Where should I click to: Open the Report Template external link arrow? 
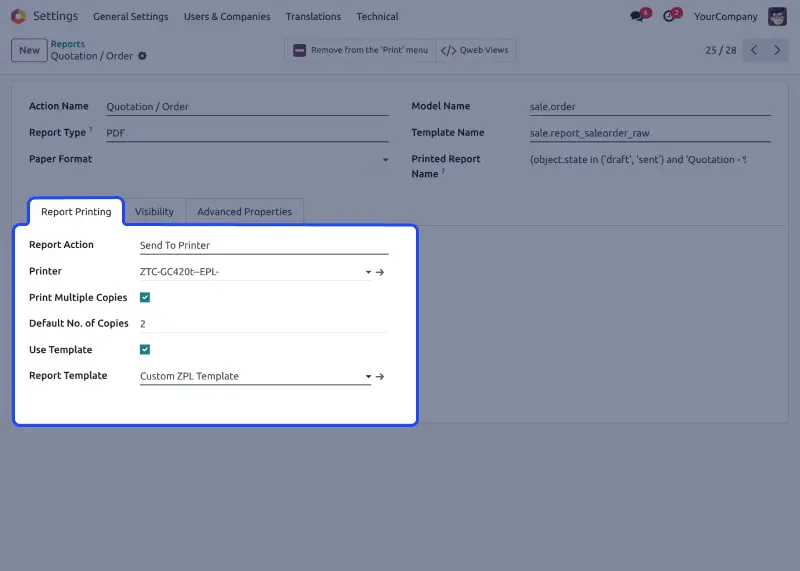pos(380,376)
